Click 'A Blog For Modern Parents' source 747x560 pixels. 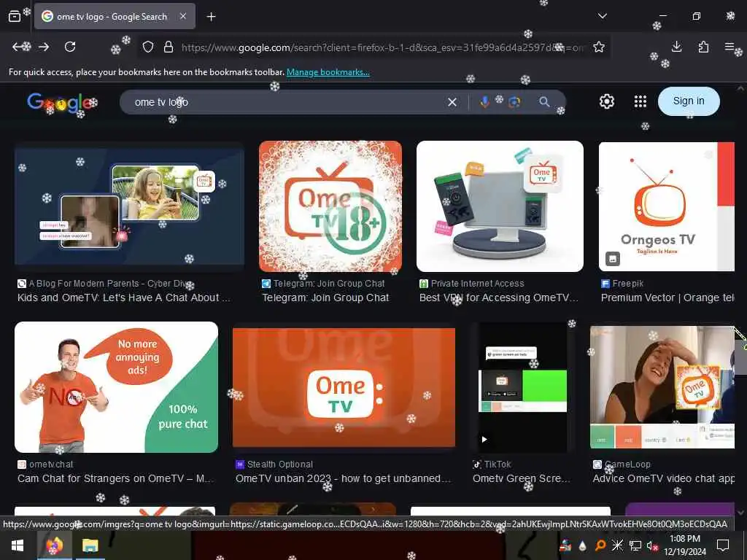105,284
